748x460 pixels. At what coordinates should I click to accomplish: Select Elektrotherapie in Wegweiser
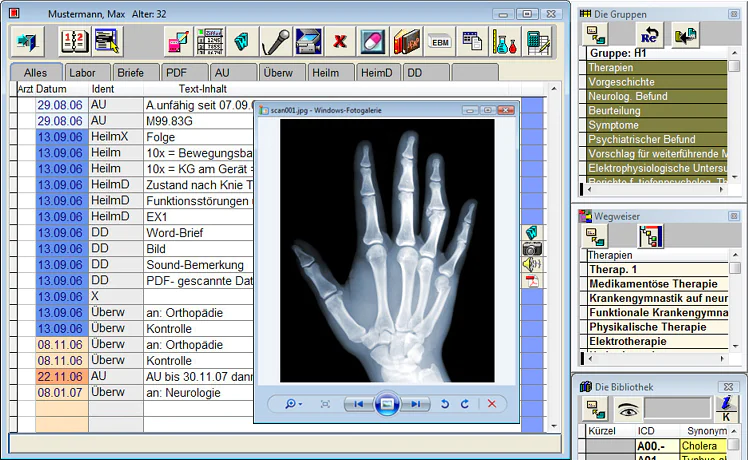(657, 341)
